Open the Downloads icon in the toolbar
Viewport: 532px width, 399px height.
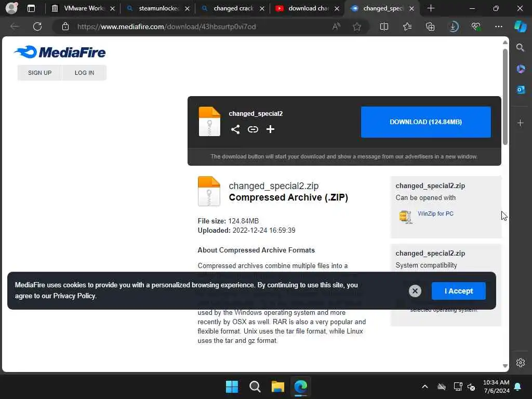tap(453, 26)
